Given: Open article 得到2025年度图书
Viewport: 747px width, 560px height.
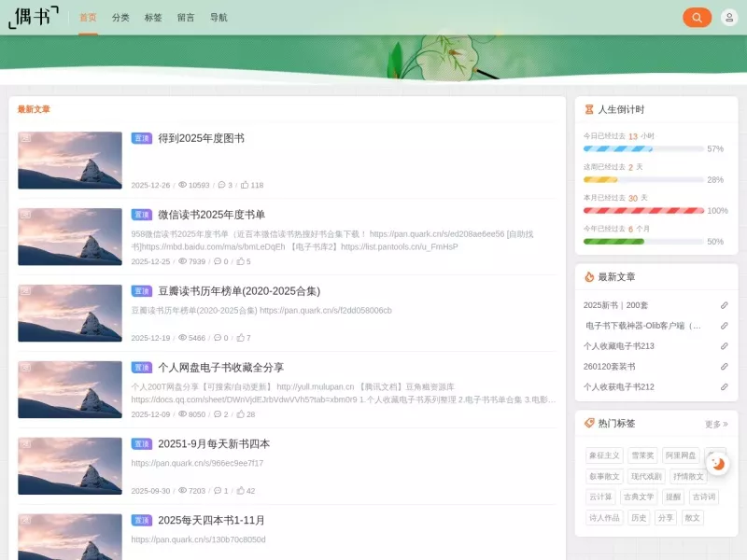Looking at the screenshot, I should point(201,138).
